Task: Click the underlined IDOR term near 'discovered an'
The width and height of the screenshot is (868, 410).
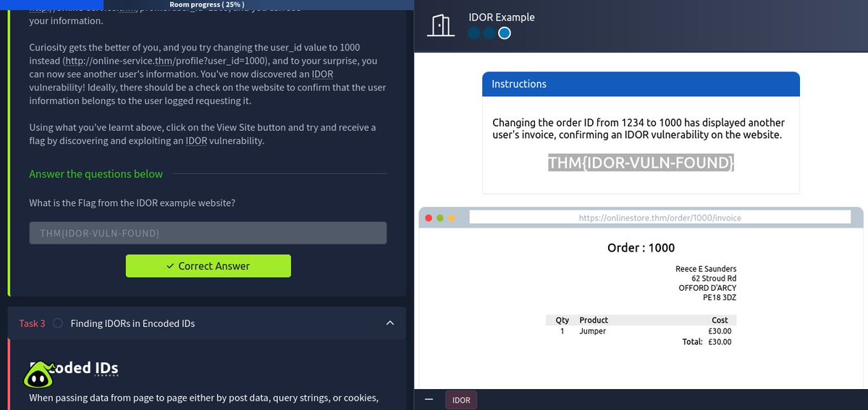Action: coord(322,74)
